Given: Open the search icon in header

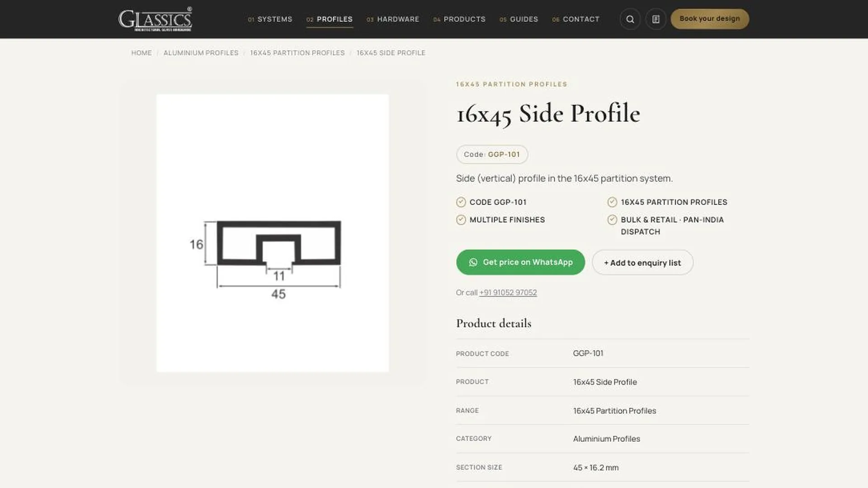Looking at the screenshot, I should (x=630, y=19).
